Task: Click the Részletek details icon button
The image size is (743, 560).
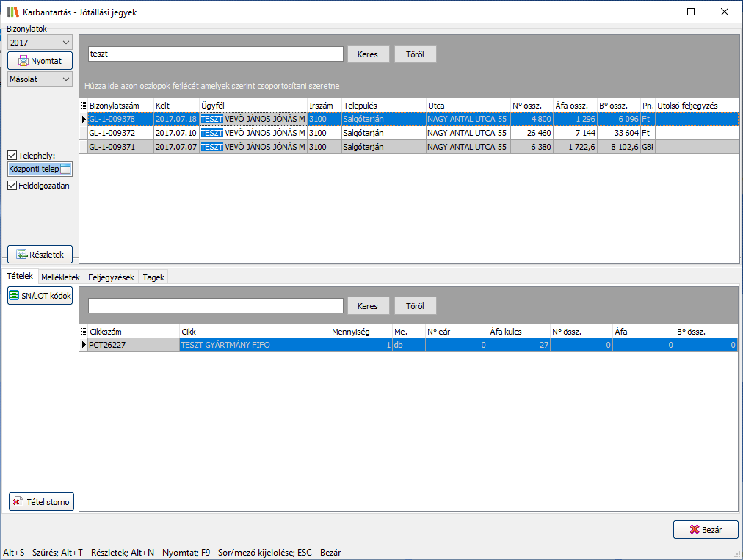Action: point(21,255)
